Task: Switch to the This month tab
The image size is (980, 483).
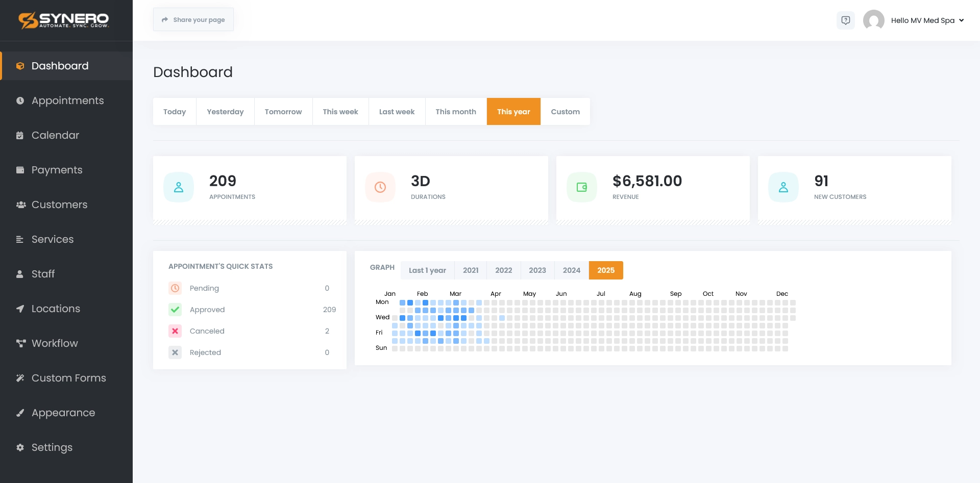Action: pyautogui.click(x=455, y=112)
